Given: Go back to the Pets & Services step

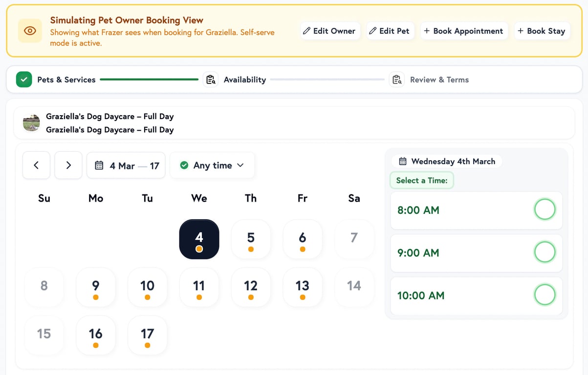Looking at the screenshot, I should 66,79.
